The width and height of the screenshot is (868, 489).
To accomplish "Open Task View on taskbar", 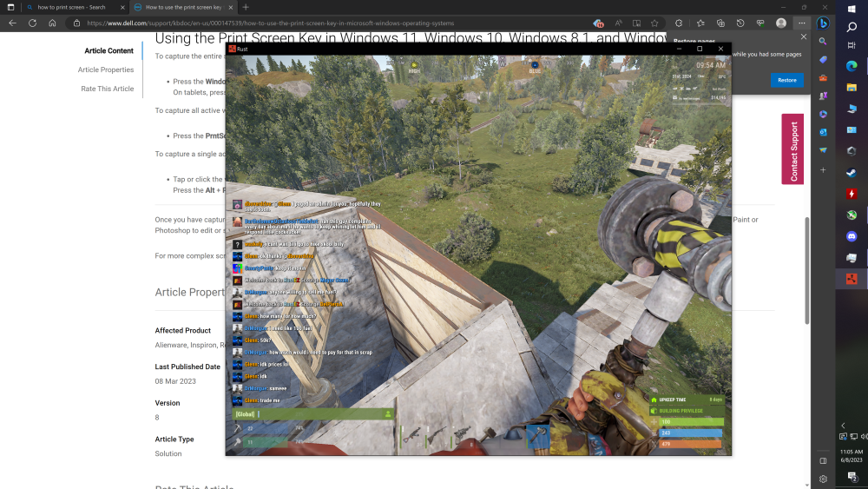I will [x=852, y=45].
